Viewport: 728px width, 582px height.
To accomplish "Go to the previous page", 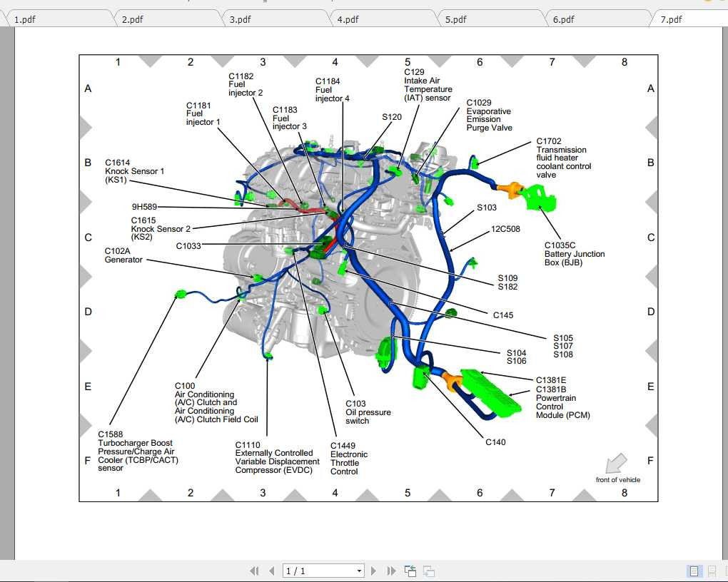I will pyautogui.click(x=272, y=571).
